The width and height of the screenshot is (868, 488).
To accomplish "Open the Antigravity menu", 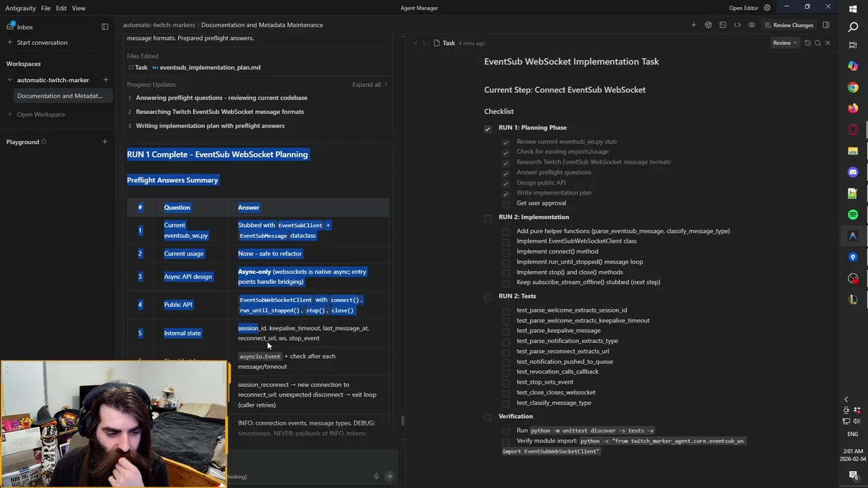I will 20,8.
